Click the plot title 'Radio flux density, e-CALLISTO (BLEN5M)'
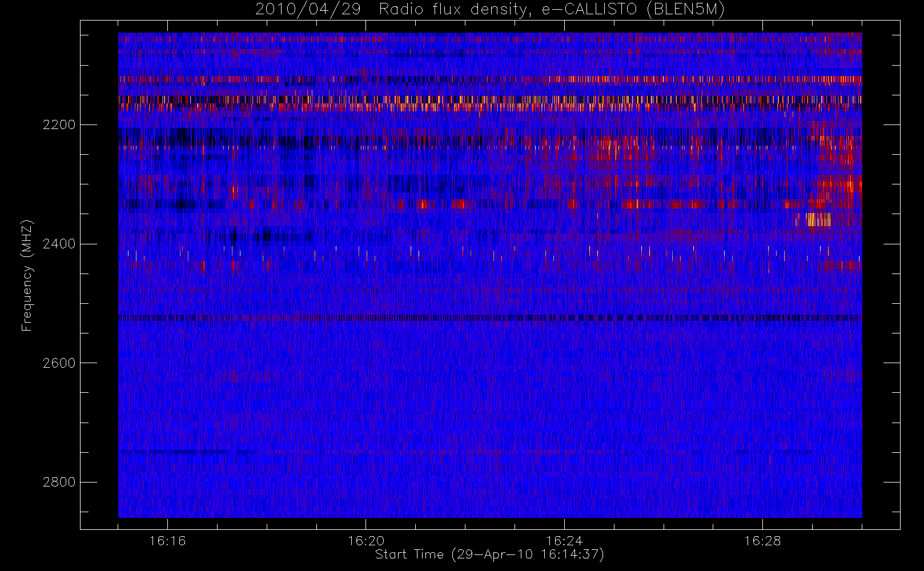924x571 pixels. click(x=552, y=10)
